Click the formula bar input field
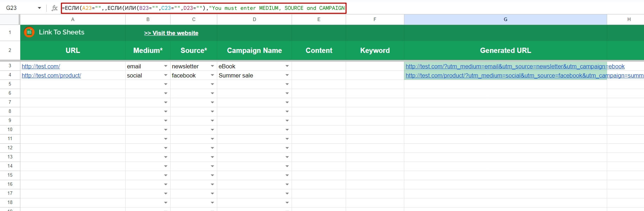This screenshot has height=211, width=644. point(204,8)
